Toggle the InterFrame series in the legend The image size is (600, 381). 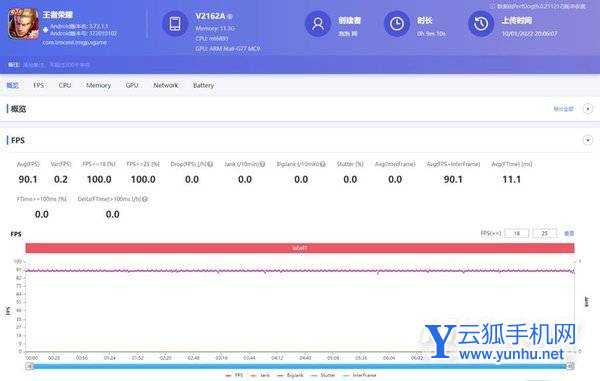360,375
